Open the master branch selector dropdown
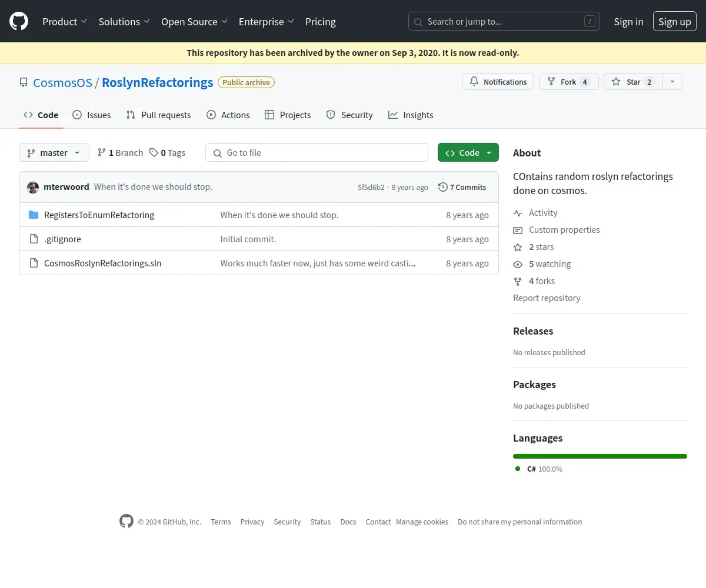This screenshot has height=588, width=706. [54, 152]
